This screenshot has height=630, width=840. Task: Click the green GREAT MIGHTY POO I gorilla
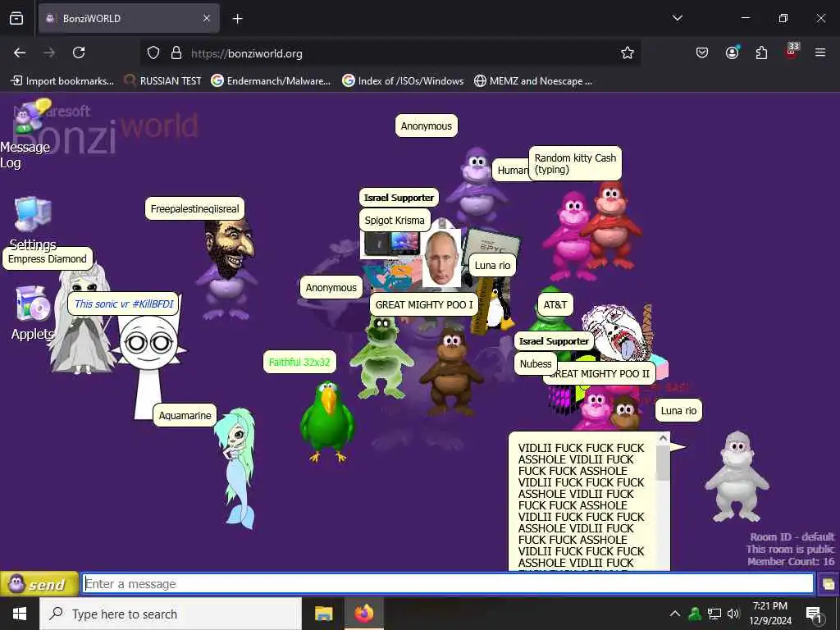(381, 357)
